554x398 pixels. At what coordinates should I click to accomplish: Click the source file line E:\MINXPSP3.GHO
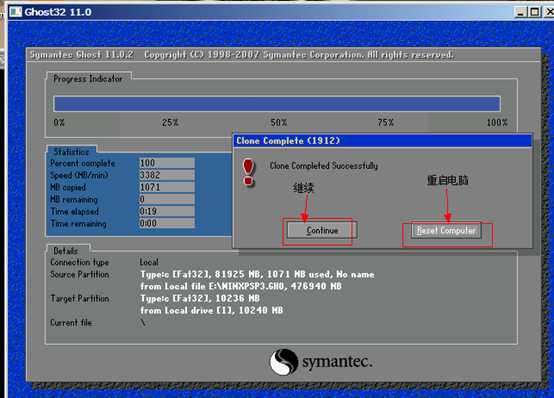pyautogui.click(x=241, y=286)
